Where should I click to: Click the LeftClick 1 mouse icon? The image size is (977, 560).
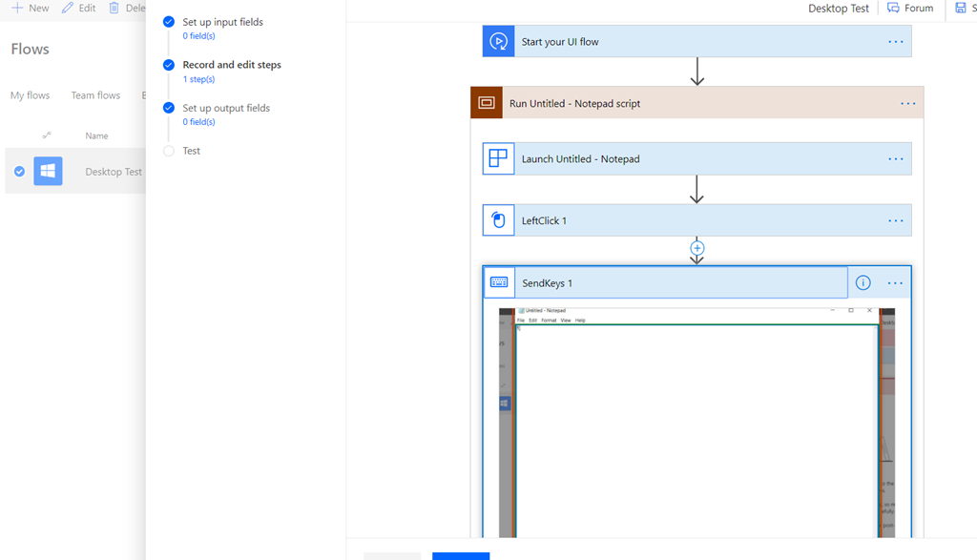tap(498, 219)
